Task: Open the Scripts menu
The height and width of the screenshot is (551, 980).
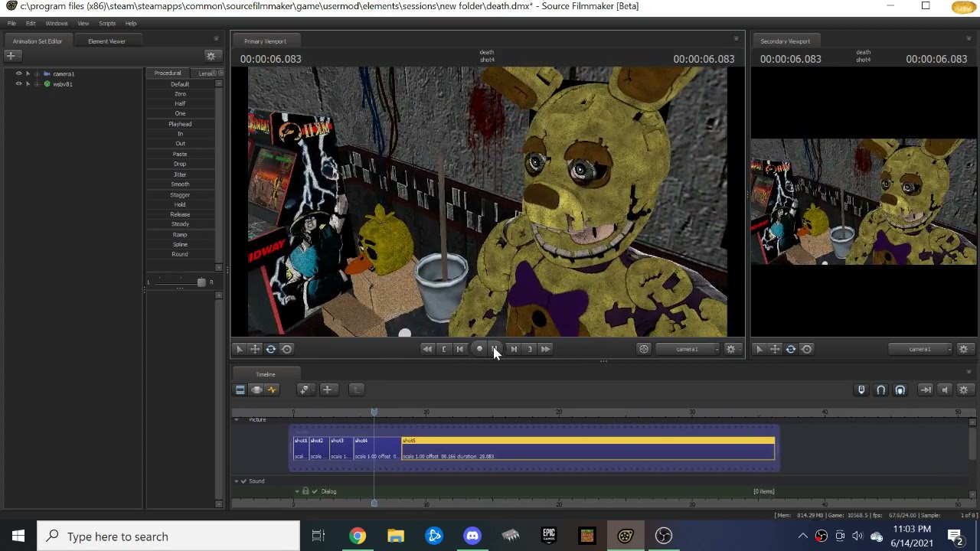Action: 107,24
